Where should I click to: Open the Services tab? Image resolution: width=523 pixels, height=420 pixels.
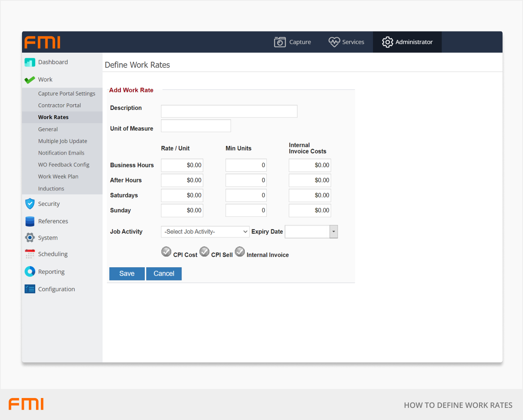346,42
